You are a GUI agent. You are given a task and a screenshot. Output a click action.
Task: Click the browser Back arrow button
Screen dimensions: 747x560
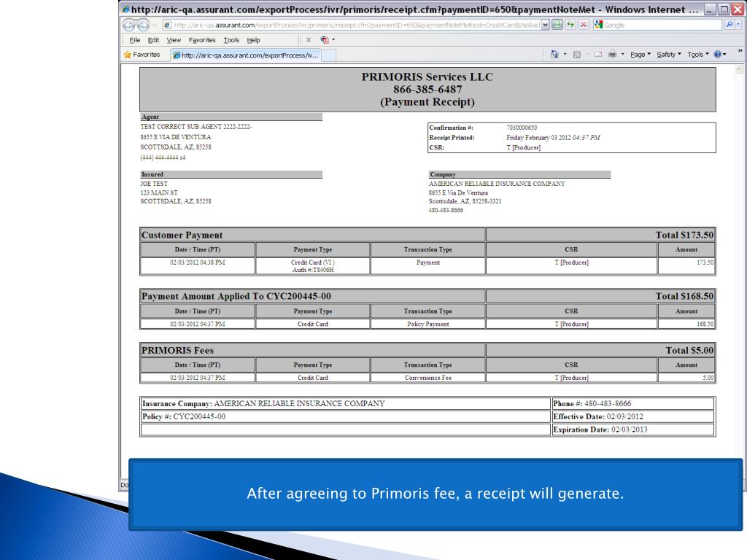pos(129,25)
